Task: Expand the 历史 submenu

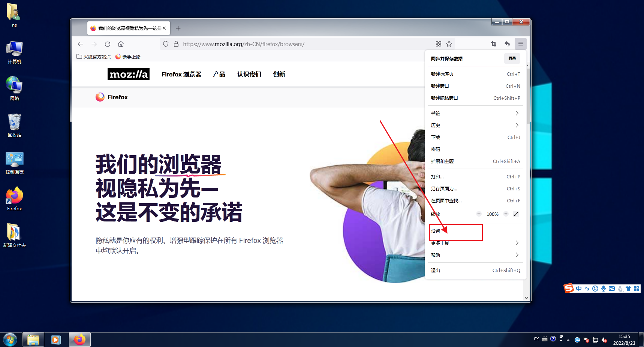Action: pyautogui.click(x=475, y=126)
